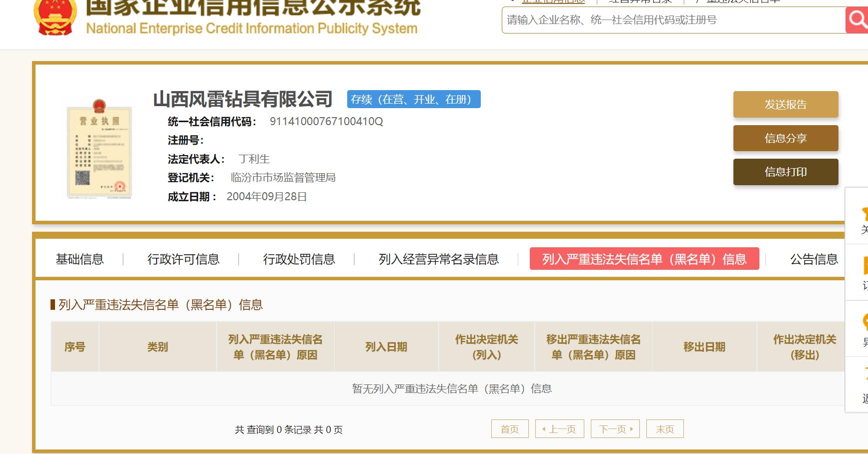Select the credit code 91141000767100410Q

point(326,122)
